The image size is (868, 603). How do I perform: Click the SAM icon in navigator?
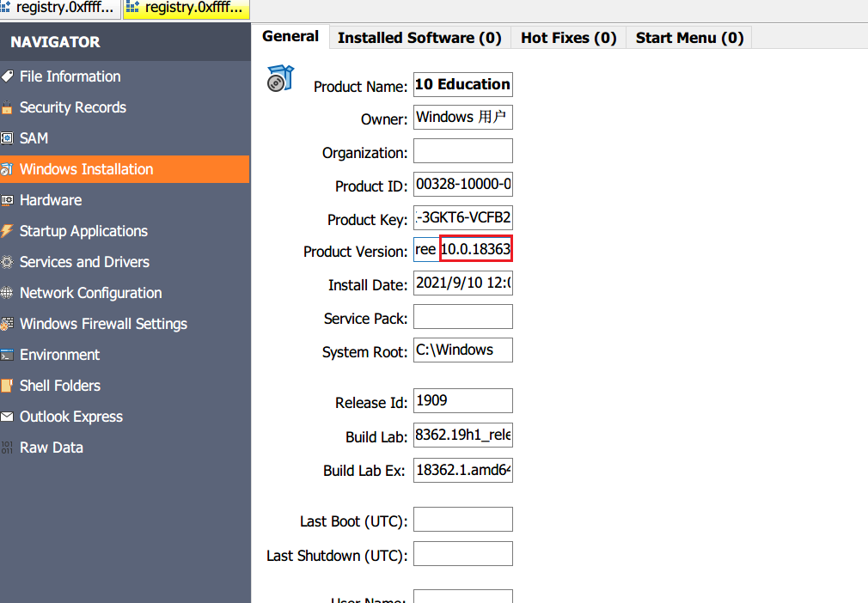7,138
